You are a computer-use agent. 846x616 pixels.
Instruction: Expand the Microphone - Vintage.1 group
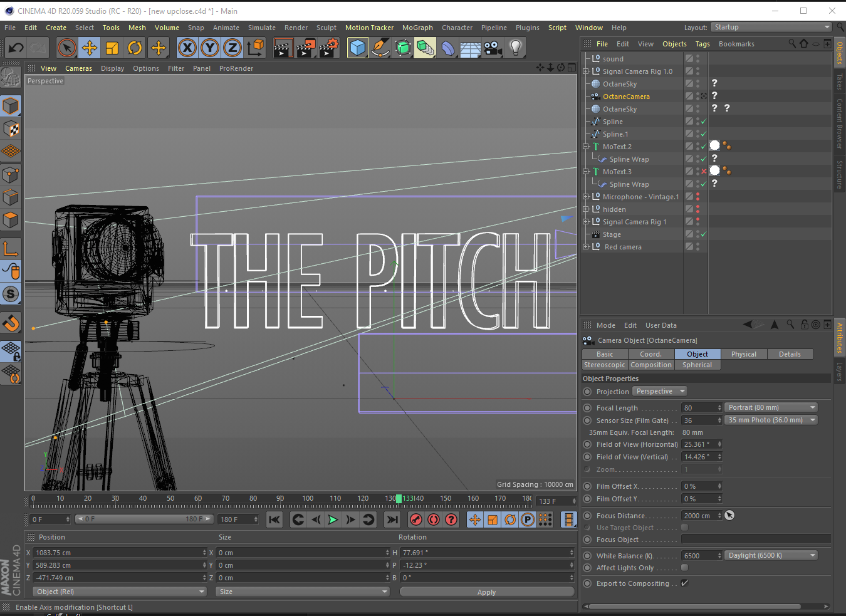coord(586,197)
